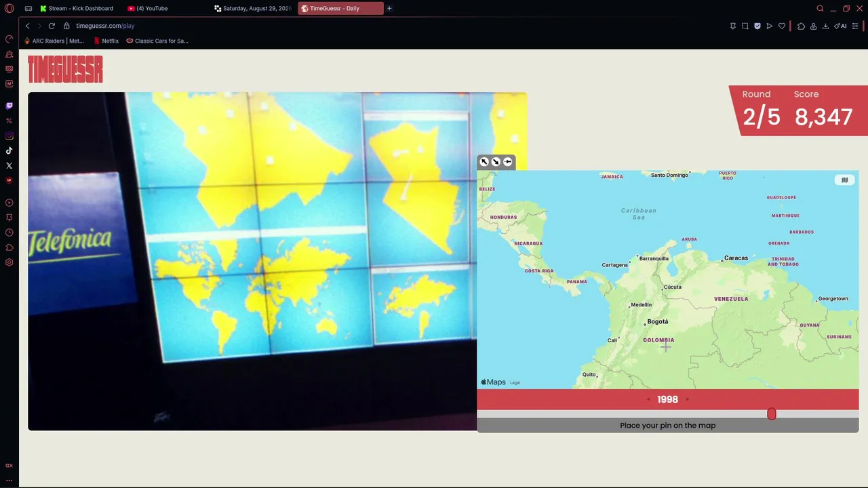Go back to the previous page
Screen dimensions: 868x488
pos(27,26)
